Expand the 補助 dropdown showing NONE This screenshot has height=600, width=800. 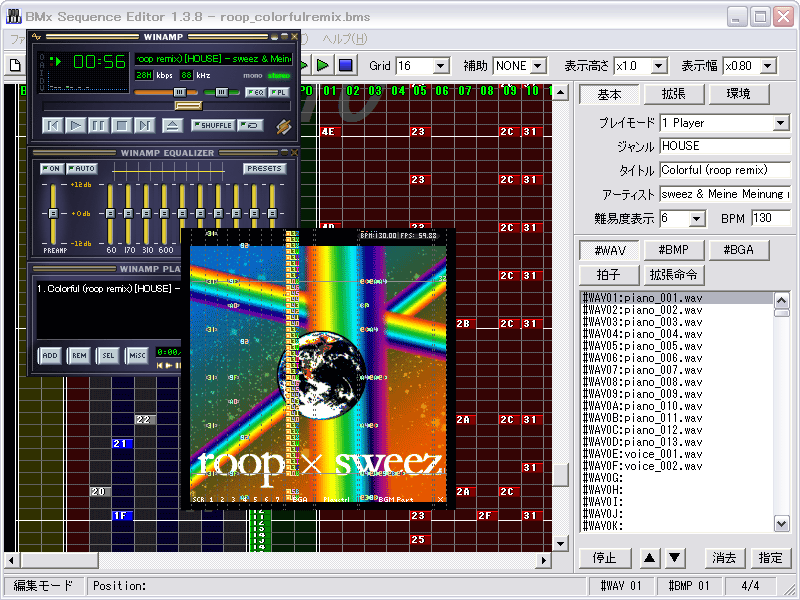pos(537,66)
